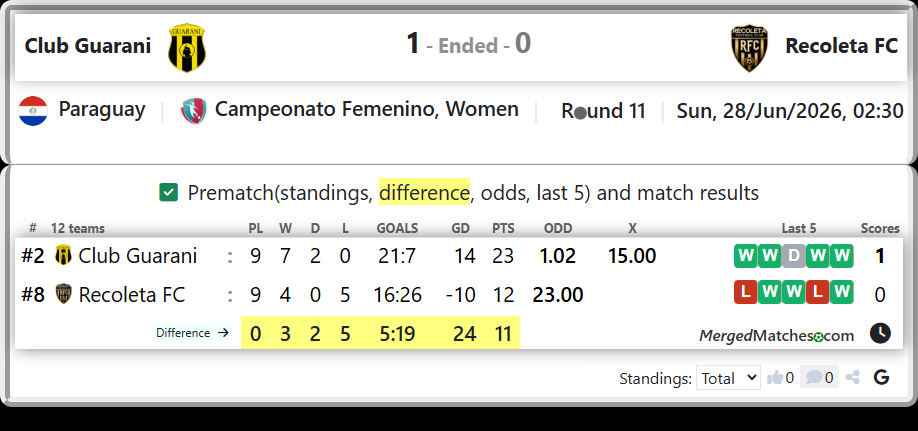Click small Club Guarani badge in standings row
This screenshot has height=431, width=918.
pyautogui.click(x=63, y=256)
